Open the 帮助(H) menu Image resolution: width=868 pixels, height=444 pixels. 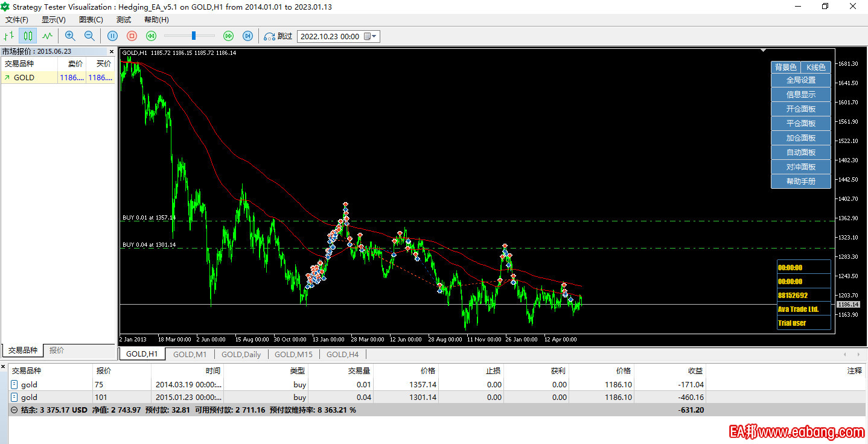pyautogui.click(x=156, y=20)
